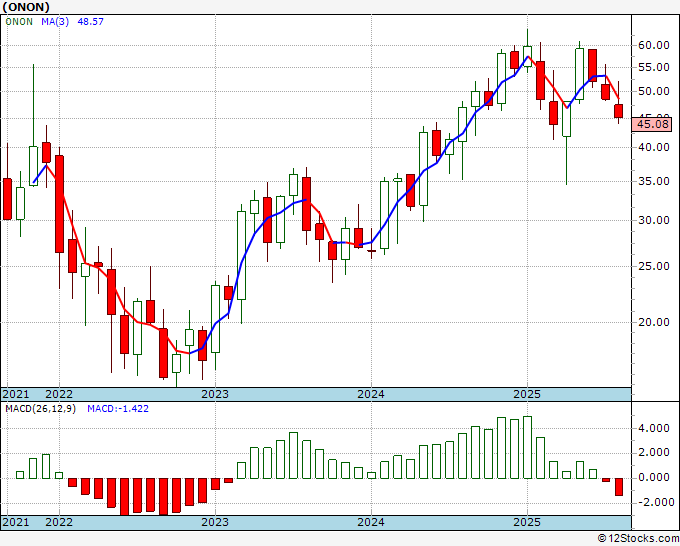This screenshot has height=546, width=680.
Task: Click 2025 on the price chart time axis
Action: pos(527,394)
